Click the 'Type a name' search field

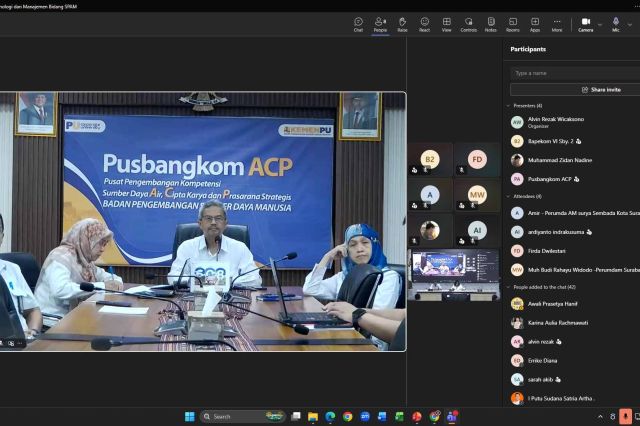[x=572, y=73]
